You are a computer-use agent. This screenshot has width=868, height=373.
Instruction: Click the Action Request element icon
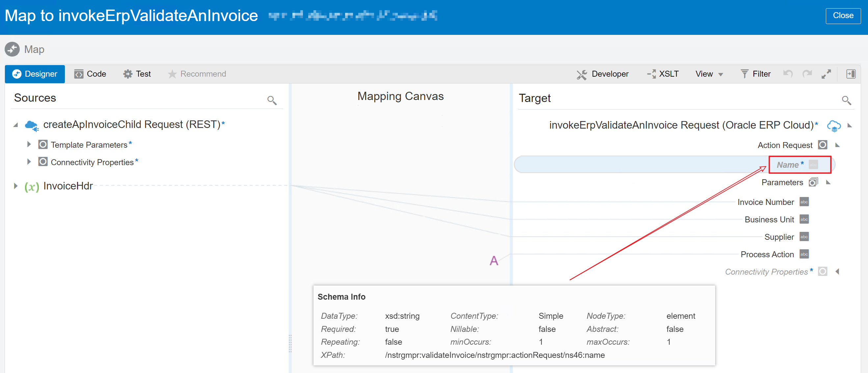[x=823, y=145]
